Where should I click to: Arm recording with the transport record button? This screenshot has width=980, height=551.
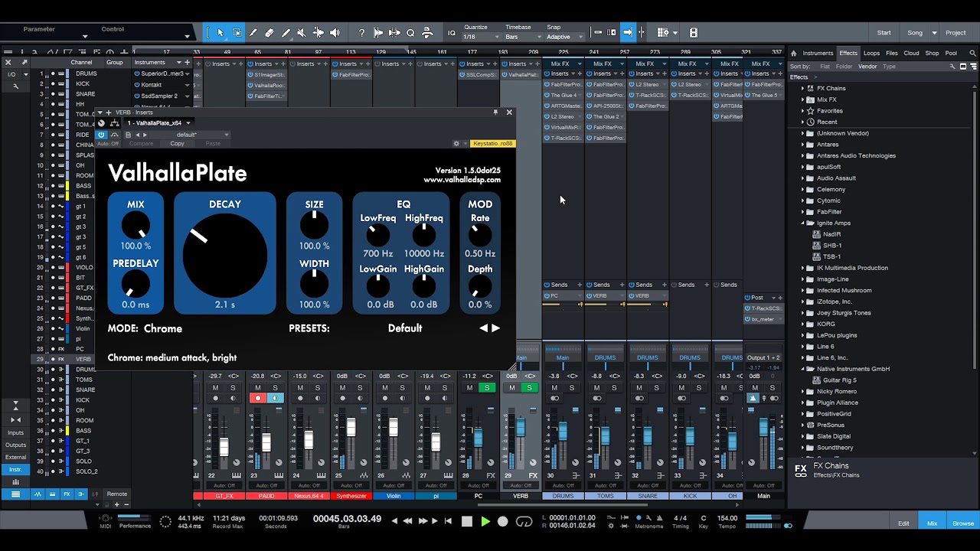point(503,522)
